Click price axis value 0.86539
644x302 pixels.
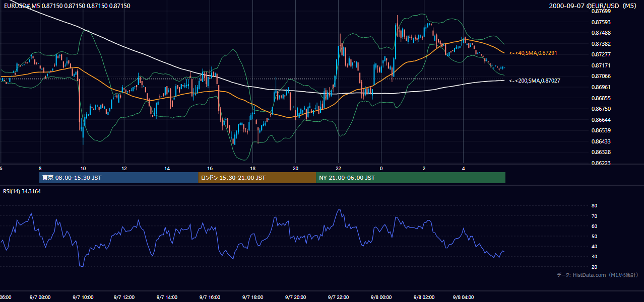click(601, 130)
